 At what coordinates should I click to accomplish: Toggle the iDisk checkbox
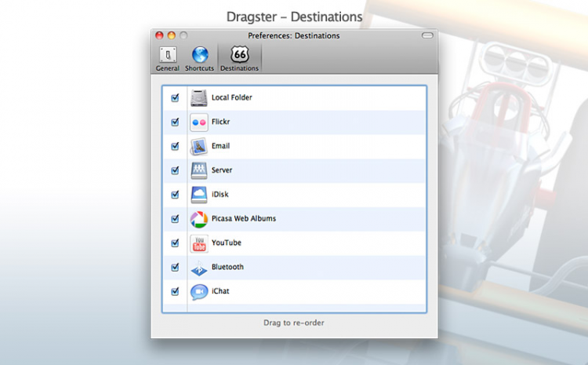coord(175,195)
